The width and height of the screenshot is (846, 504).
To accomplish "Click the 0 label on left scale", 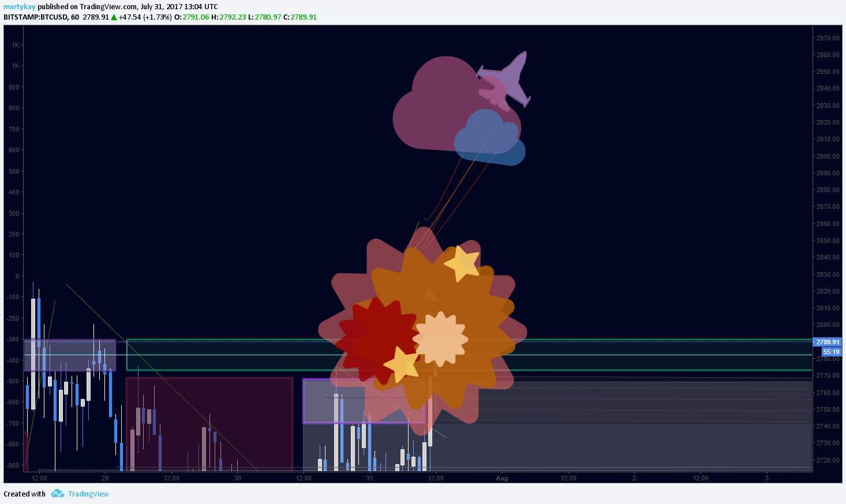I will pos(17,276).
